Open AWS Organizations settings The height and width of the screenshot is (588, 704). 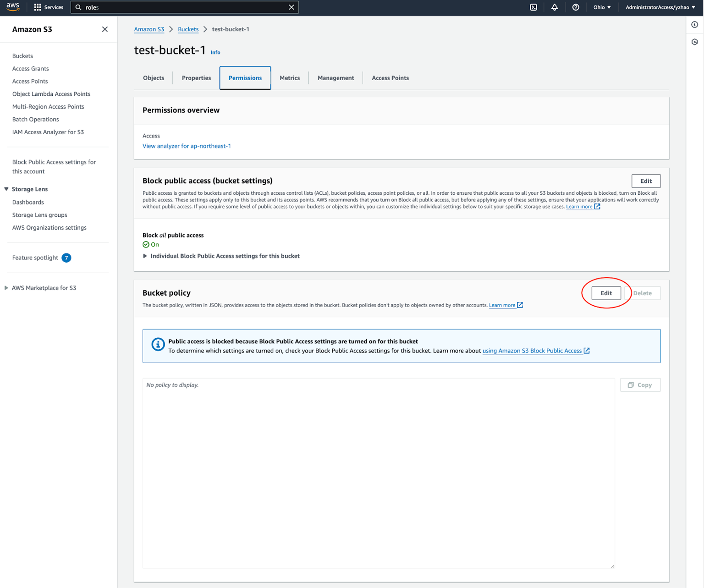49,228
